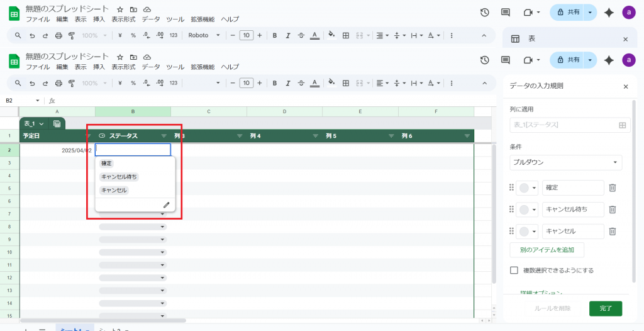Delete the 確定 item with trash icon
This screenshot has height=331, width=644.
coord(612,188)
